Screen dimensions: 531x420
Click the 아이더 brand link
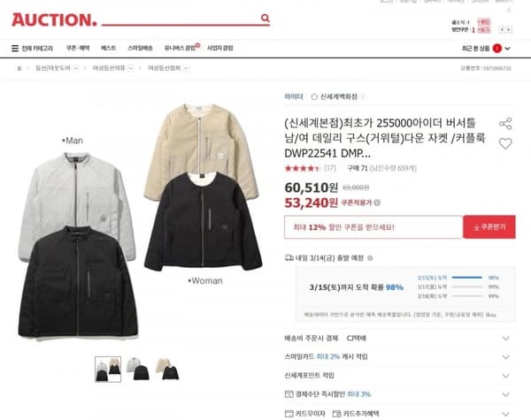(x=294, y=96)
